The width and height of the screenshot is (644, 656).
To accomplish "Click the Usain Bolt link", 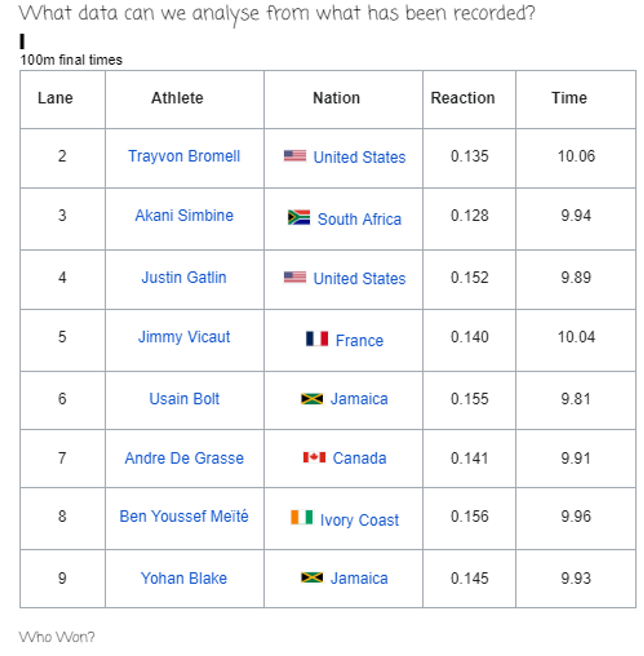I will [x=184, y=399].
